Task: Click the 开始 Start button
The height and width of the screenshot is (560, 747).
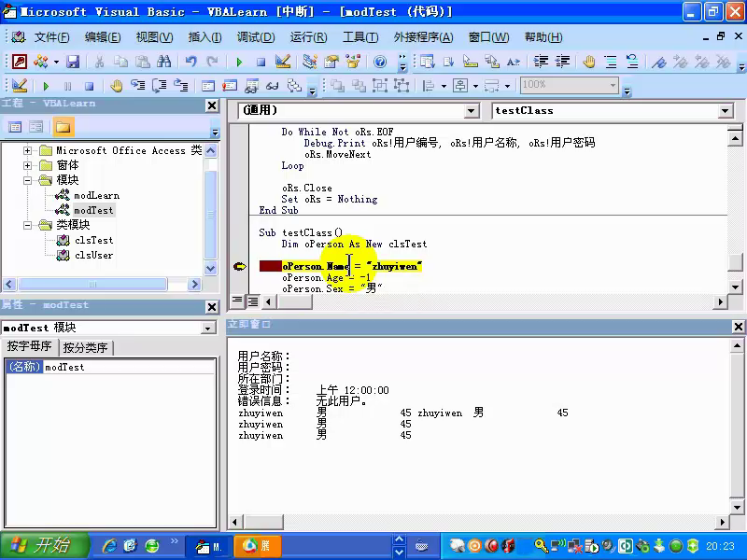Action: click(44, 545)
